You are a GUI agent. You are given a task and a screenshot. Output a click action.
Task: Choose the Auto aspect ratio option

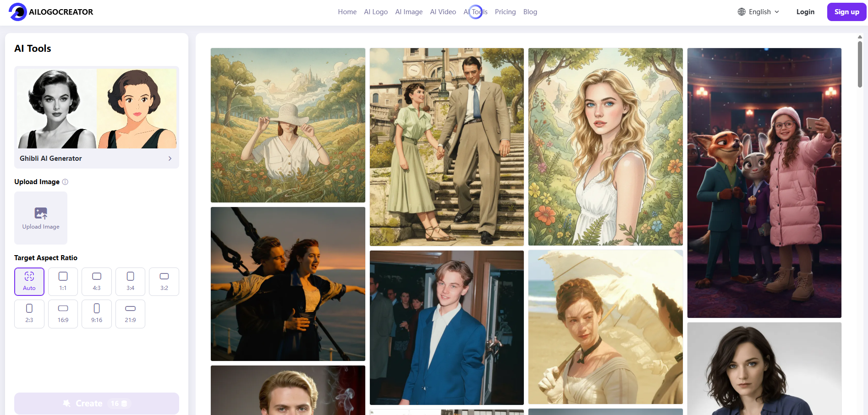coord(29,282)
